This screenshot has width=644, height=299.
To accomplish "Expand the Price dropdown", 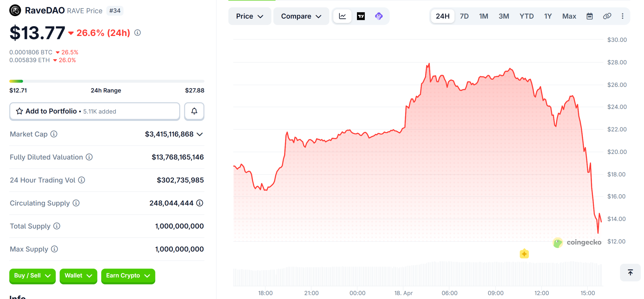I will click(250, 16).
